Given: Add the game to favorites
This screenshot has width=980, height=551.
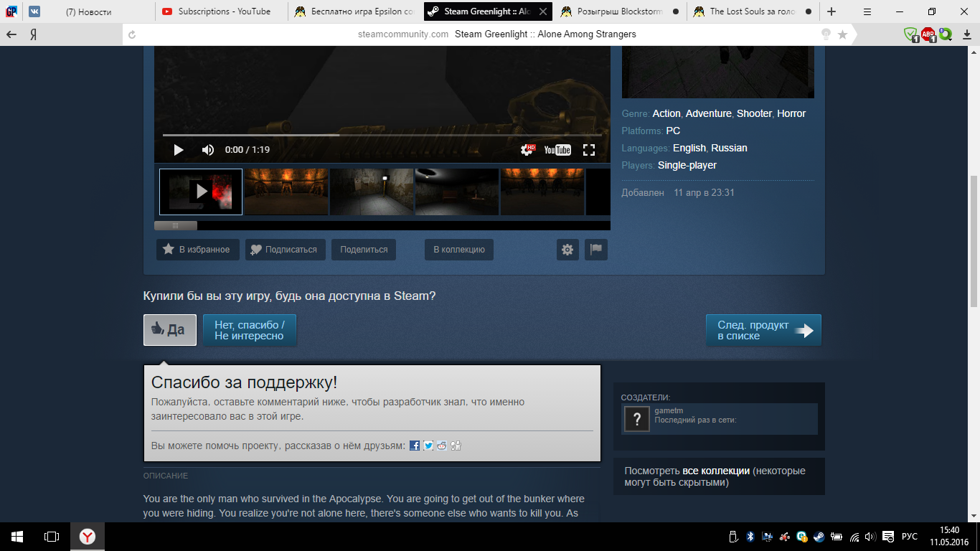Looking at the screenshot, I should pos(198,250).
